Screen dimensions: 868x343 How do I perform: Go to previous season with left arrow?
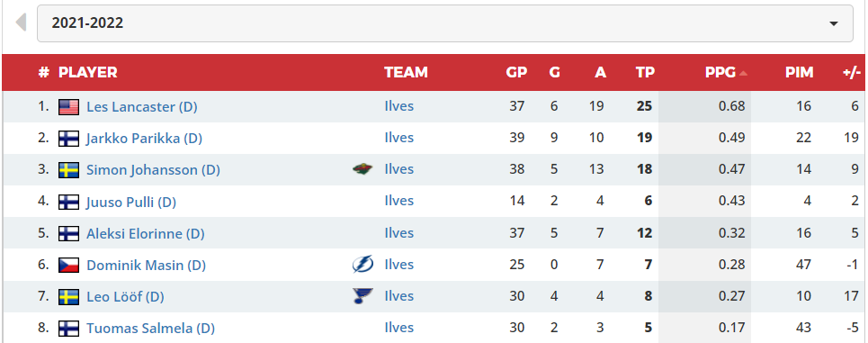21,23
